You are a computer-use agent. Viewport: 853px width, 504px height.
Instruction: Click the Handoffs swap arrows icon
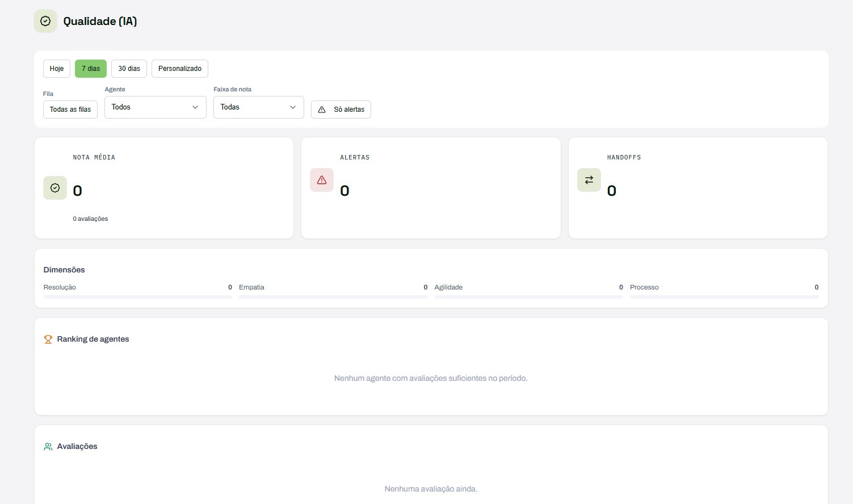coord(589,180)
